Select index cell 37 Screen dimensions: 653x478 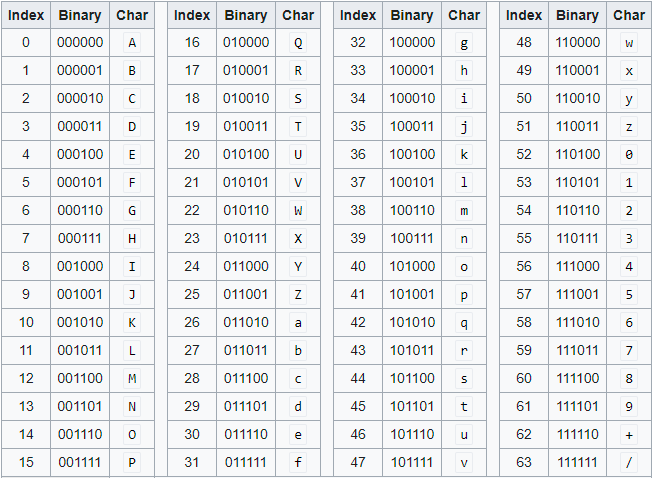click(x=358, y=182)
